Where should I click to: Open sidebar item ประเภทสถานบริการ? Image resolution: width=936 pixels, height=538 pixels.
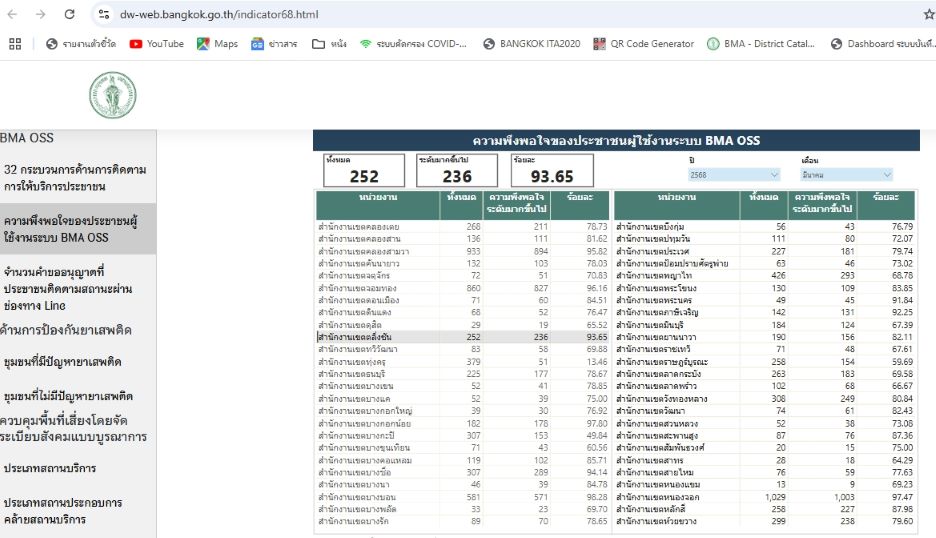[50, 468]
